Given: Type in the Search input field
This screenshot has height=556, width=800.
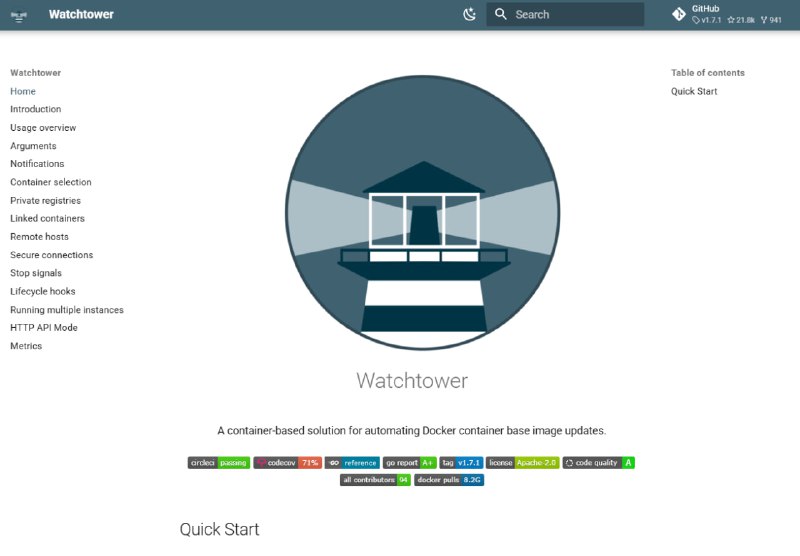Looking at the screenshot, I should click(x=575, y=14).
